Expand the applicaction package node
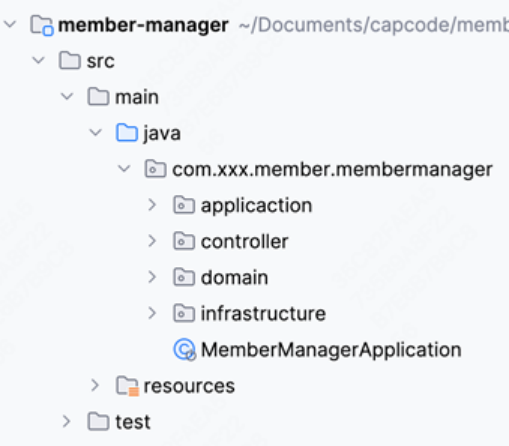 152,205
